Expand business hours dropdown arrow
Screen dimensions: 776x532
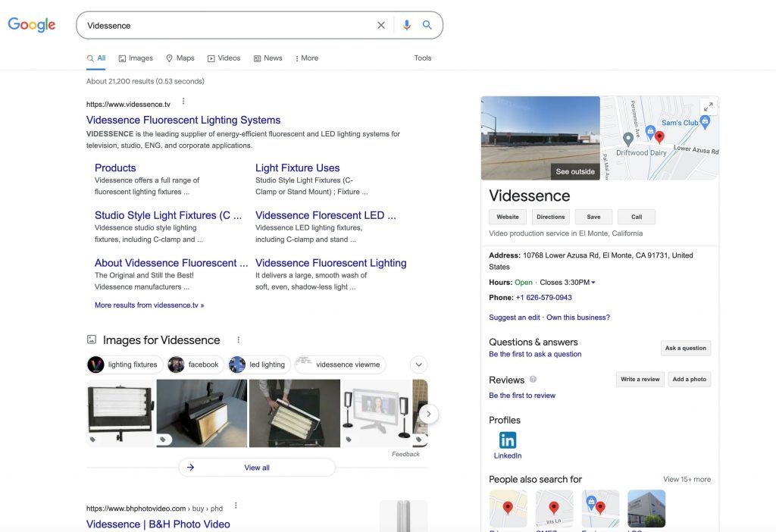point(593,283)
